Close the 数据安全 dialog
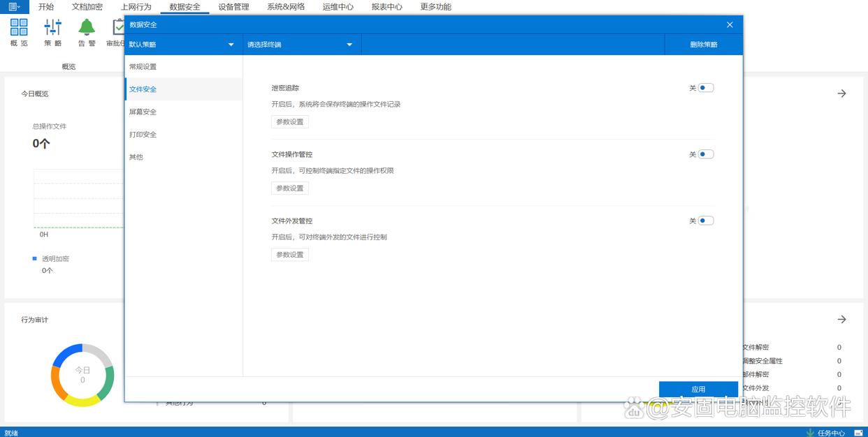 click(x=730, y=24)
